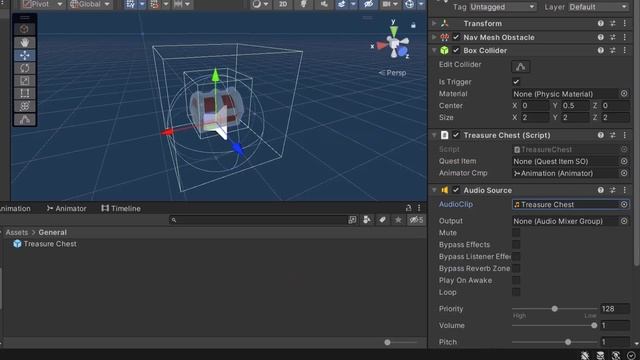
Task: Open object picker for Output mixer group field
Action: pos(624,221)
